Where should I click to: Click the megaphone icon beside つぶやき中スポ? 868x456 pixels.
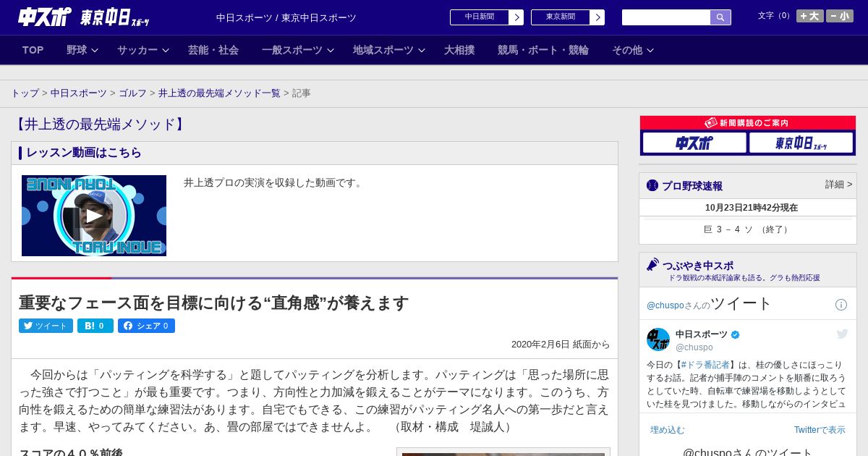click(652, 265)
